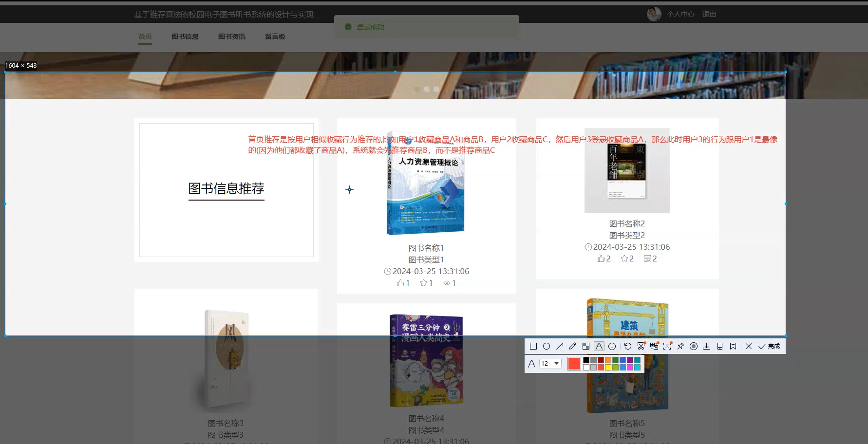Image resolution: width=868 pixels, height=444 pixels.
Task: Click the 图书名称1 title
Action: point(426,248)
